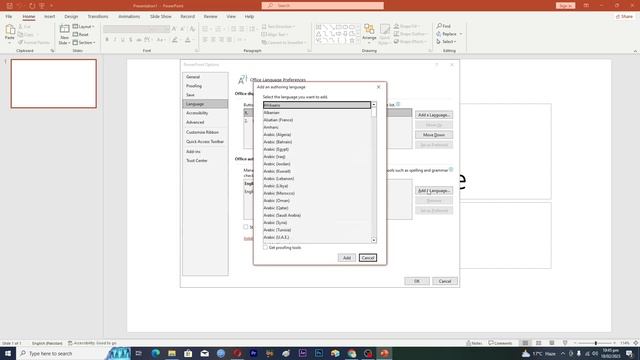This screenshot has width=640, height=360.
Task: Open the Clipboard group dialog launcher
Action: [x=52, y=51]
